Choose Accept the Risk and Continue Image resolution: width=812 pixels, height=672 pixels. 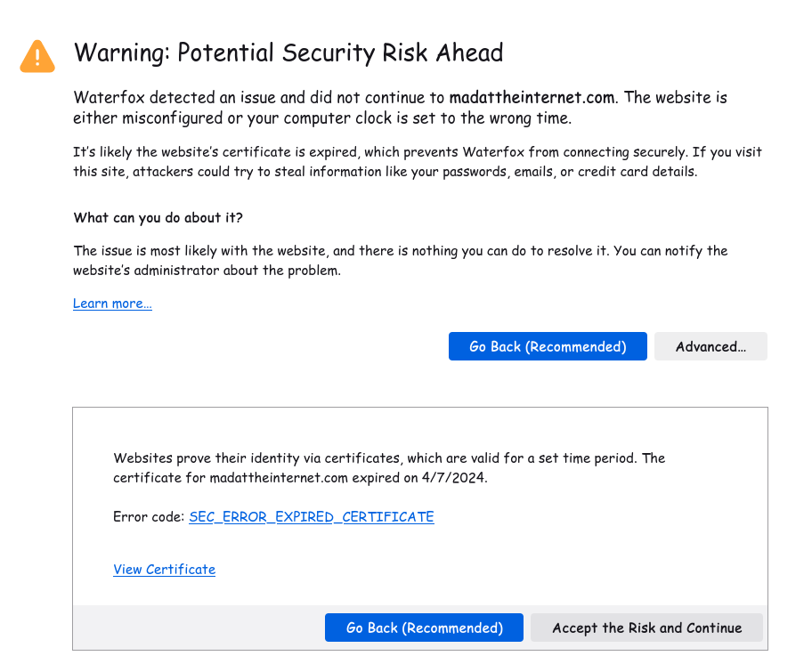[646, 627]
